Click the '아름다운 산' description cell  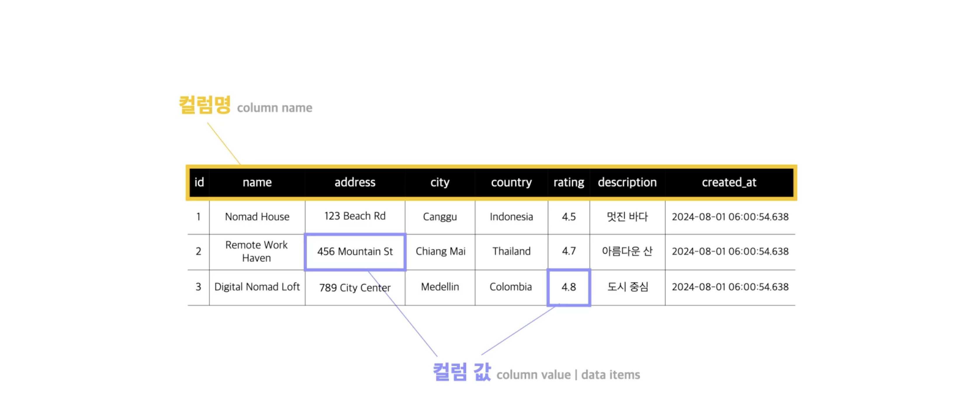coord(627,252)
